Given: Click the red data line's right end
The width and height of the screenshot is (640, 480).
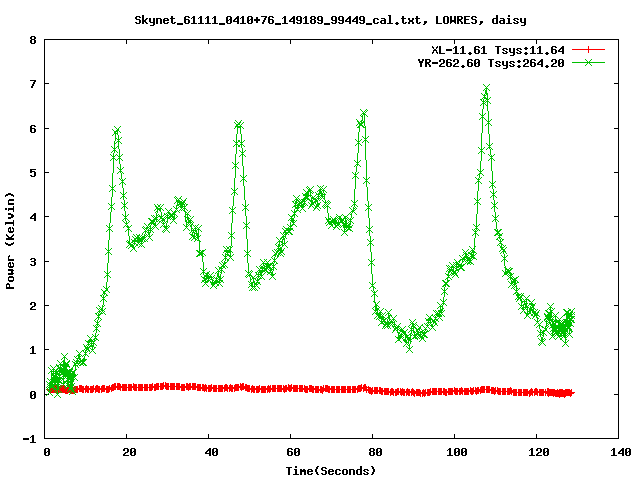Looking at the screenshot, I should 572,393.
